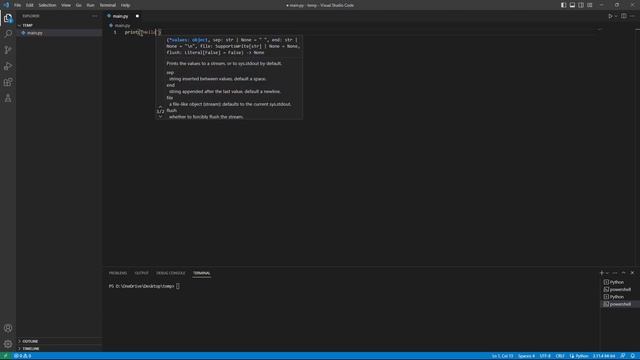
Task: Open the Extensions view
Action: [8, 82]
